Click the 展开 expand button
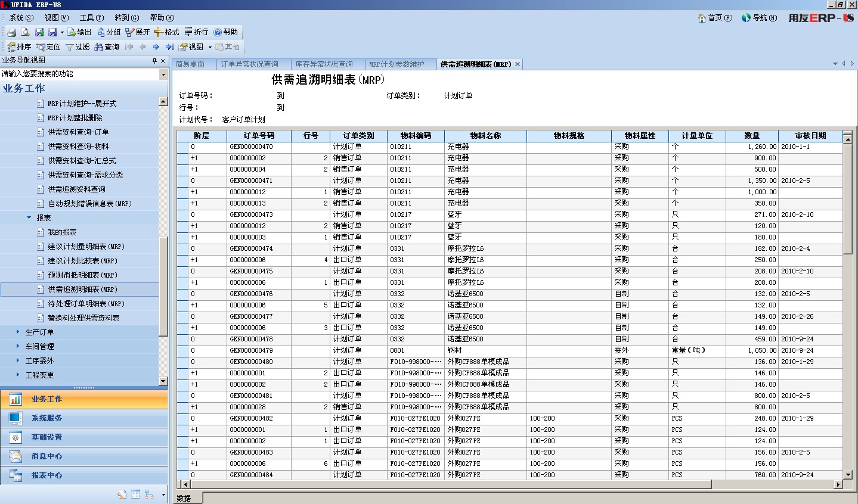 [138, 32]
